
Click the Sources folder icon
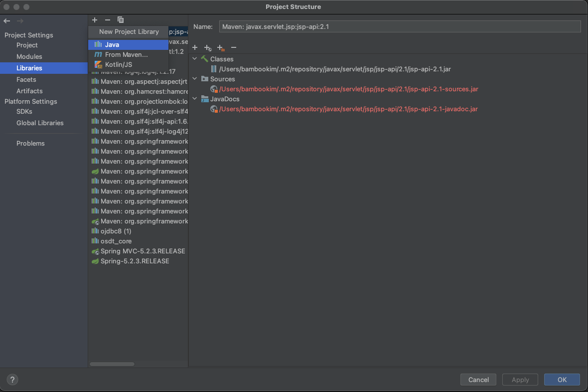click(204, 78)
